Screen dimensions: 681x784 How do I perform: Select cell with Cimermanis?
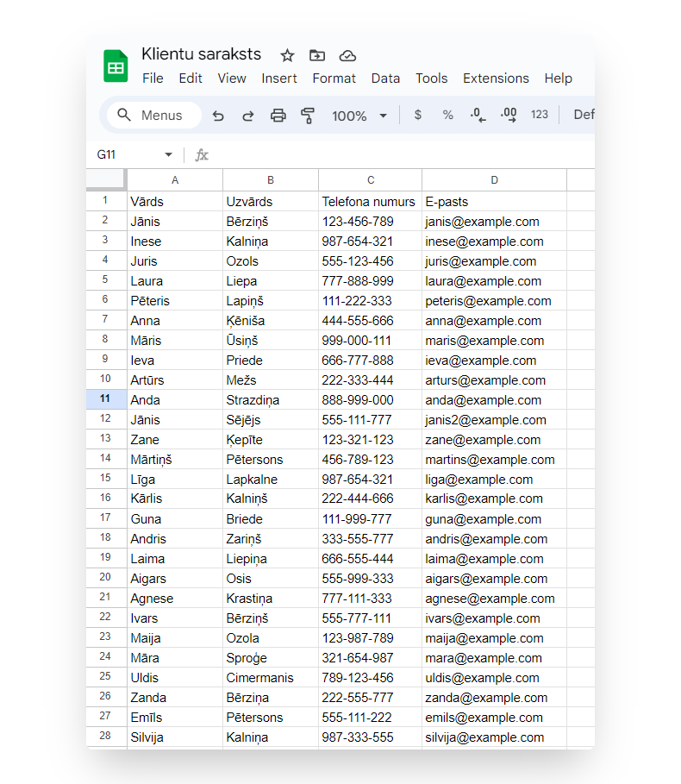pyautogui.click(x=271, y=678)
